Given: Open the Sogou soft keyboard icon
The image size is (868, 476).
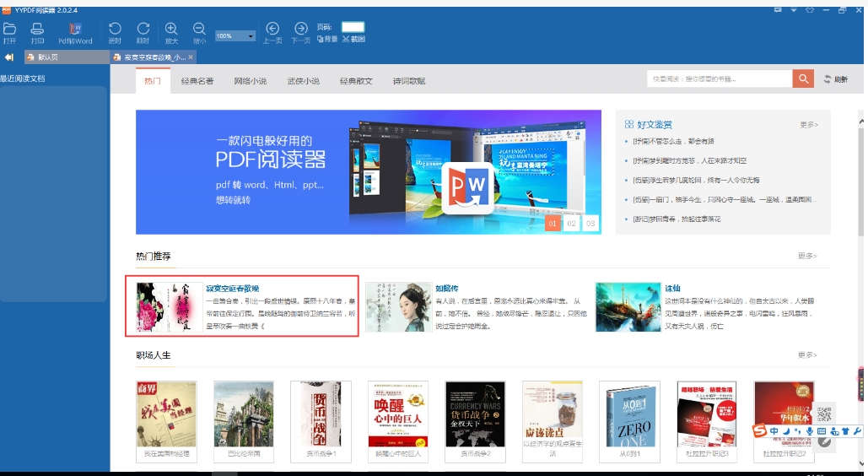Looking at the screenshot, I should click(821, 431).
